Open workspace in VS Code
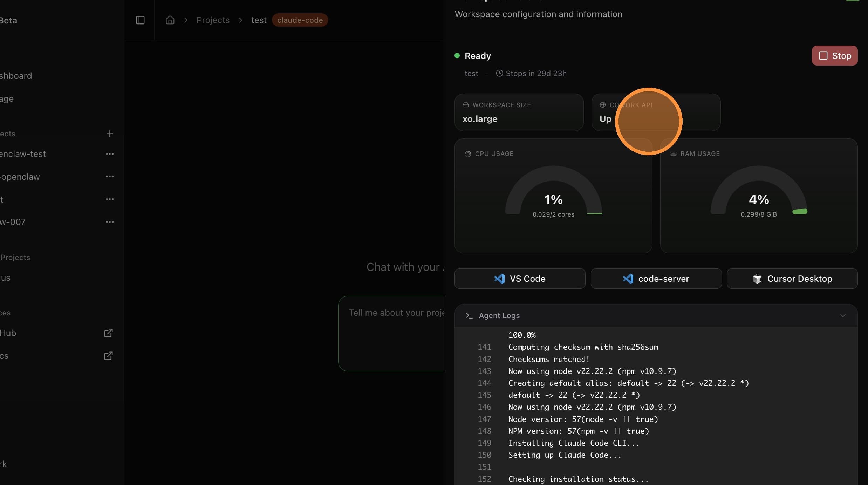Image resolution: width=868 pixels, height=485 pixels. click(520, 279)
